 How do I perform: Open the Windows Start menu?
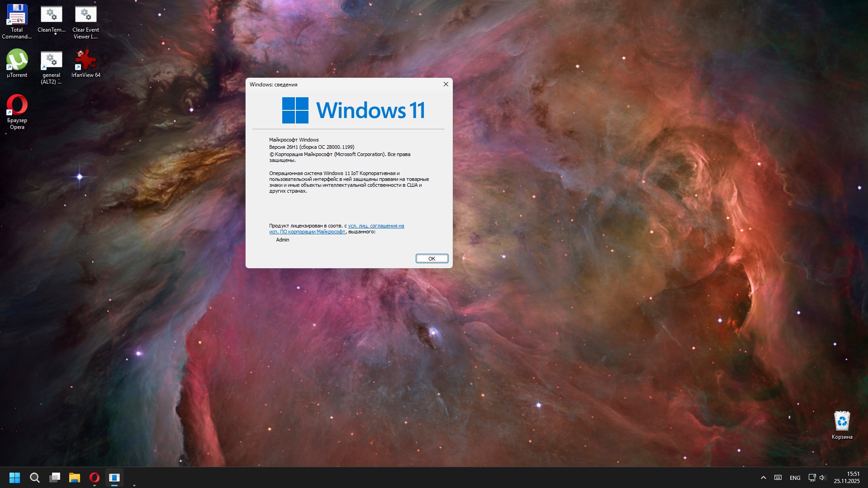tap(14, 478)
